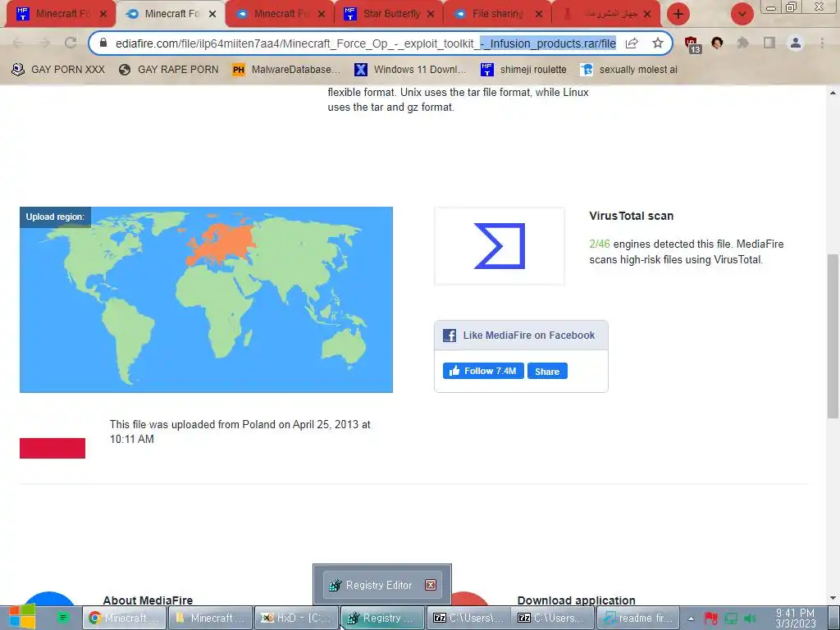The image size is (840, 630).
Task: Open the shimeji roulette bookmark
Action: (523, 70)
